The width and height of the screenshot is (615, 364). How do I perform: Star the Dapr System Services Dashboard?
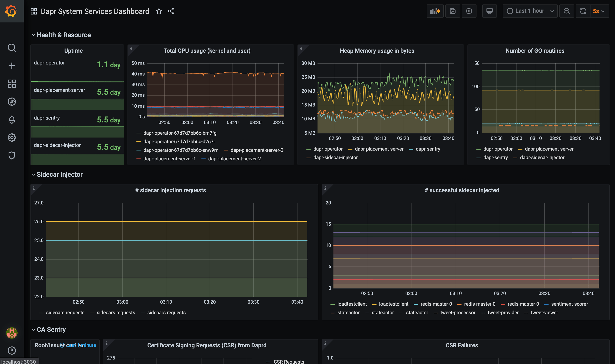[159, 11]
